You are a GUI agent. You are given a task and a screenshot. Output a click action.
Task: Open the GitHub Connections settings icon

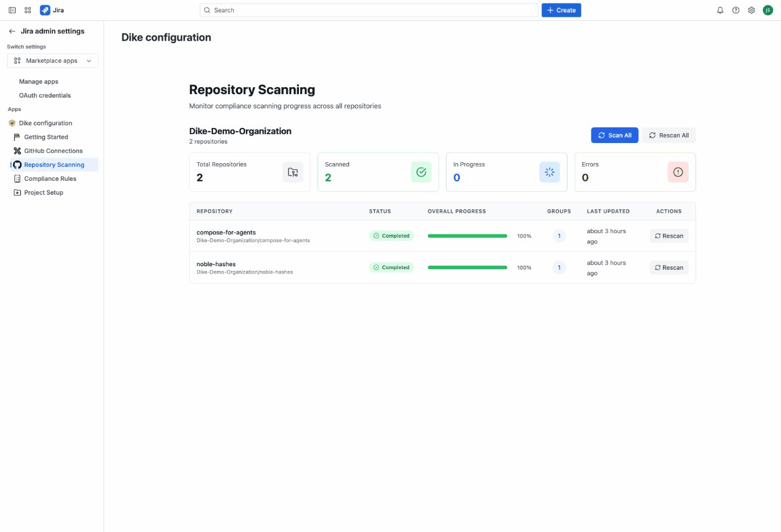[17, 151]
